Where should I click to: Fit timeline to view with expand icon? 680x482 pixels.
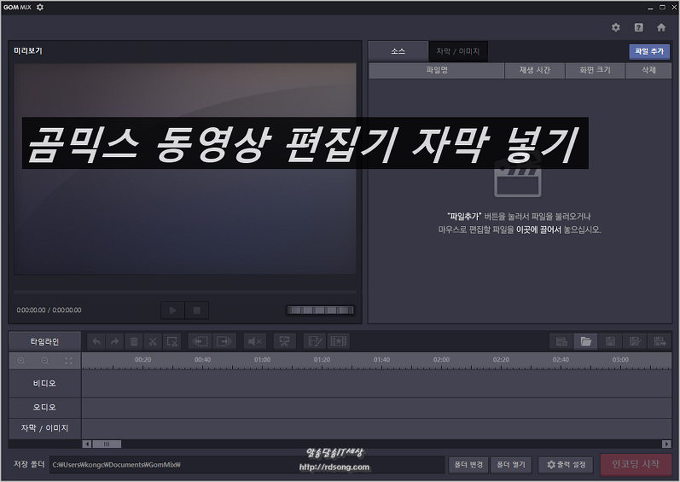pos(69,361)
